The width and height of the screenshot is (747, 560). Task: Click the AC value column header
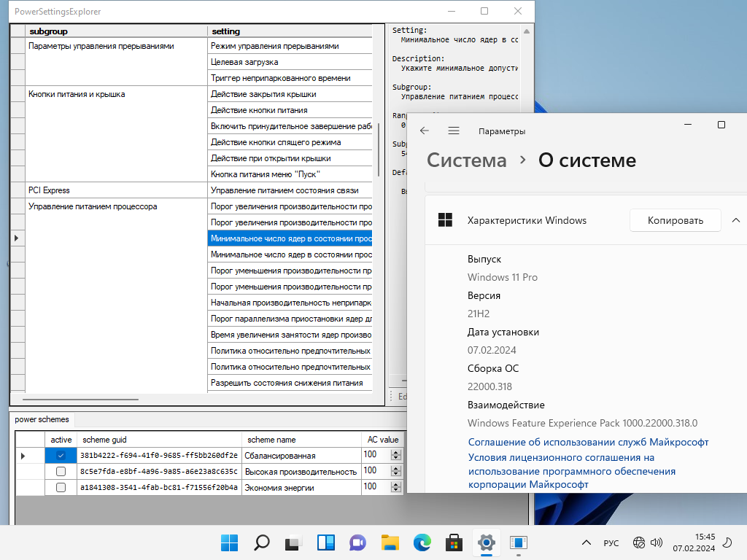pyautogui.click(x=382, y=440)
